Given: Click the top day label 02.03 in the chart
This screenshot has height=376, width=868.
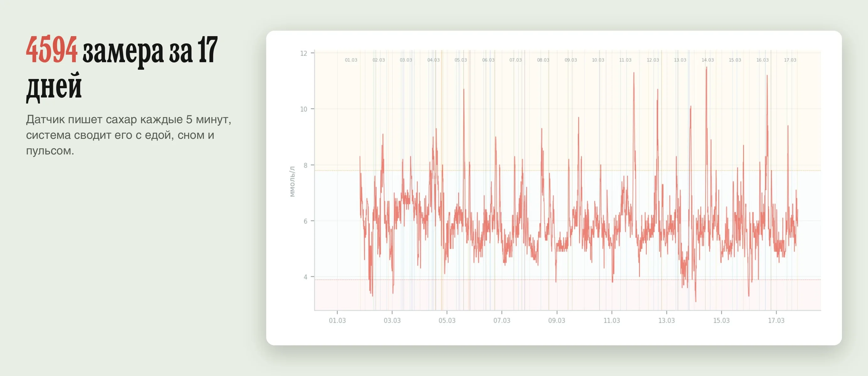Looking at the screenshot, I should point(378,60).
